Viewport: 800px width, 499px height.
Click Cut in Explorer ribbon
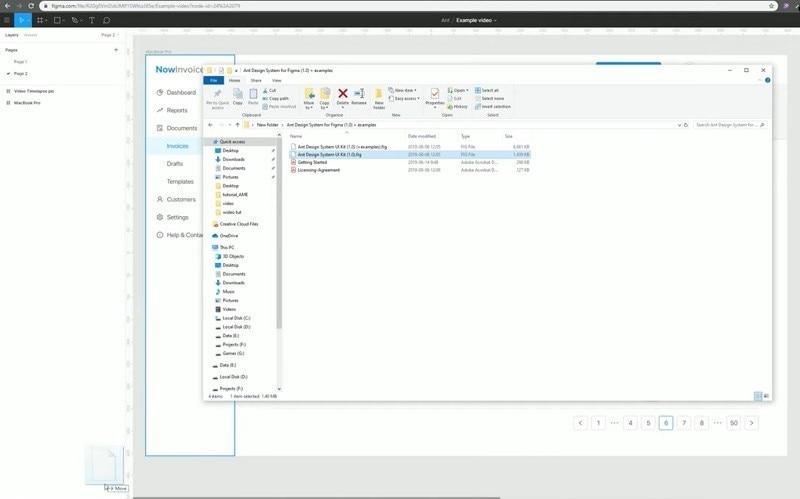(269, 90)
